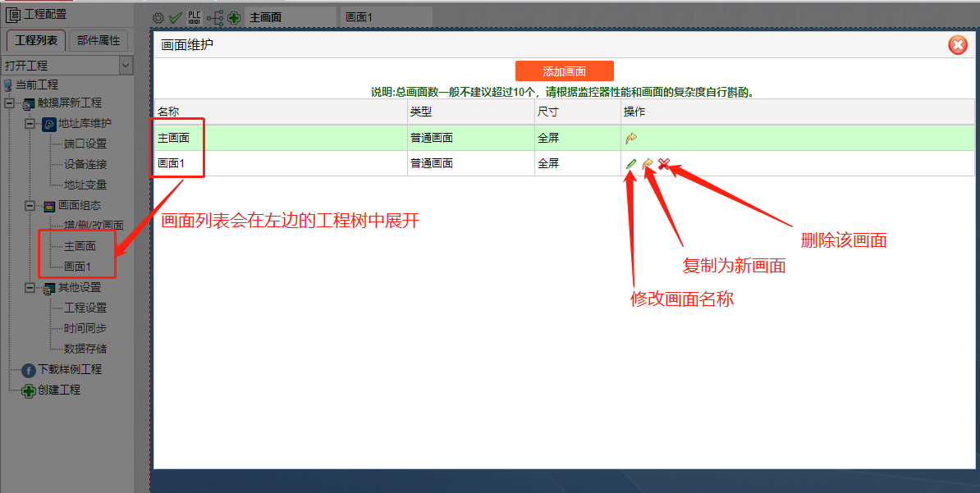Delete 画面1 using the red X icon
The width and height of the screenshot is (980, 493).
click(664, 164)
